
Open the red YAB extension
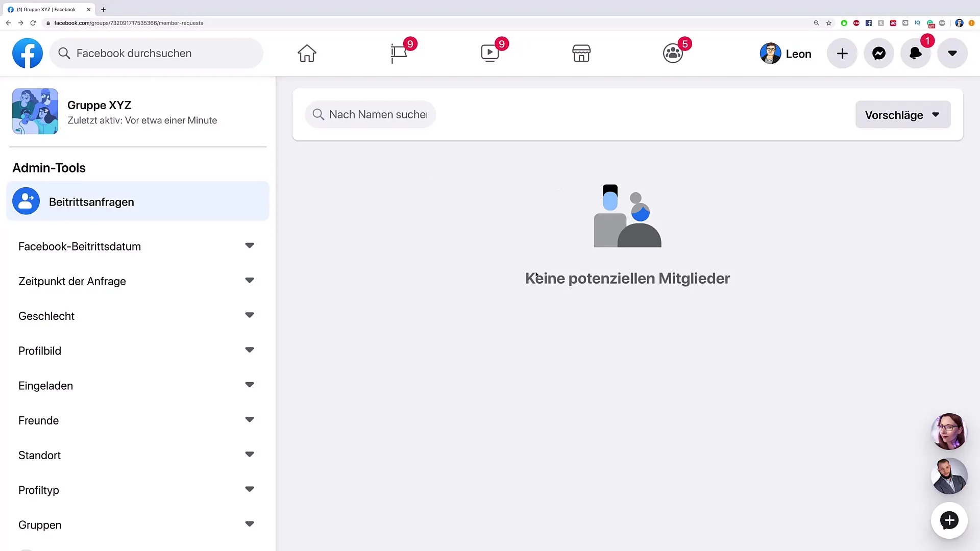[x=856, y=23]
